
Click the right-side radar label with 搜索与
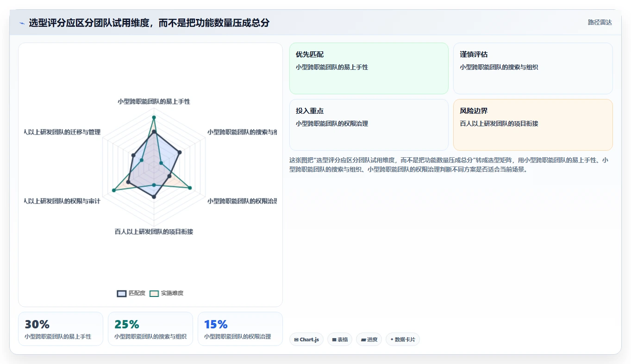tap(242, 132)
